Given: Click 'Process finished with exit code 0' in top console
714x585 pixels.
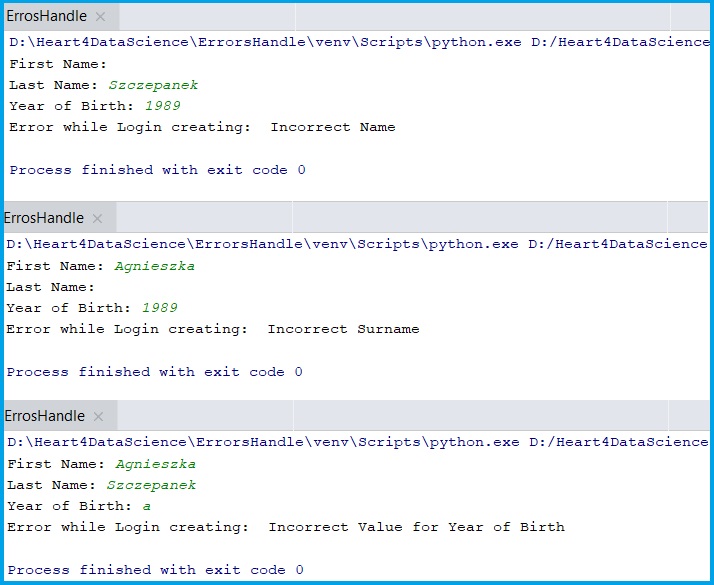Looking at the screenshot, I should point(158,170).
